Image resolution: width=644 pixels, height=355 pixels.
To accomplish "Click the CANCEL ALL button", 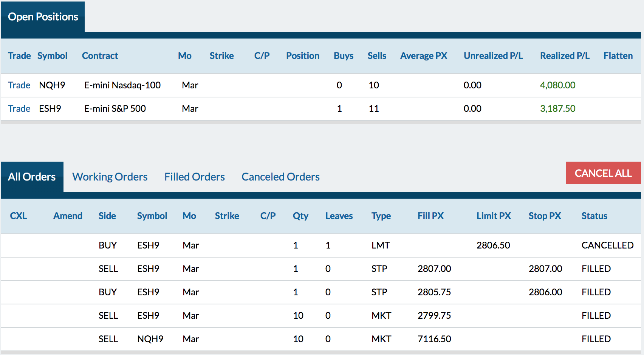I will pos(603,173).
